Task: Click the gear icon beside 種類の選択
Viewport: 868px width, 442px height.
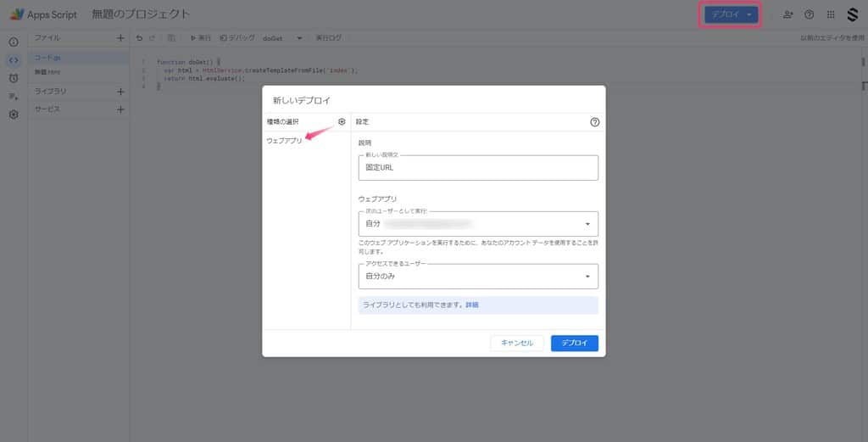Action: point(342,122)
